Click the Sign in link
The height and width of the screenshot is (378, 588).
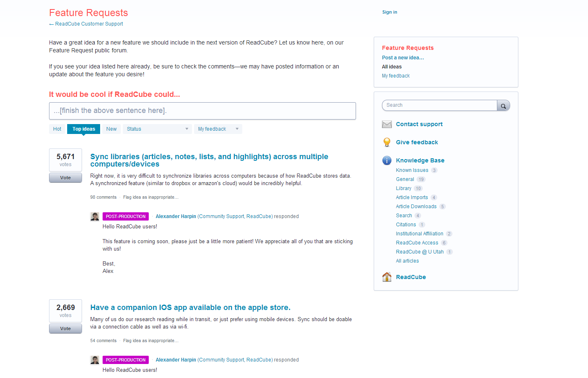pos(390,12)
